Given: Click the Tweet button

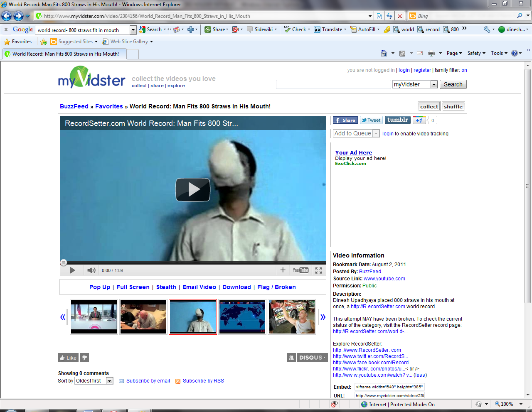Looking at the screenshot, I should (x=371, y=120).
